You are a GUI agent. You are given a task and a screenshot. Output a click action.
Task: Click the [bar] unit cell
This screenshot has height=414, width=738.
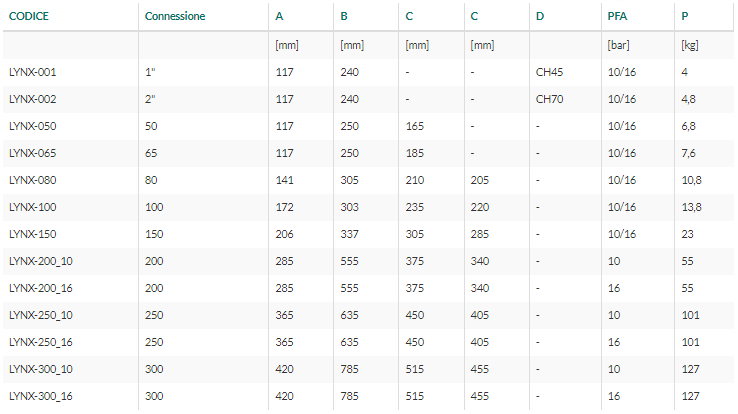(618, 45)
